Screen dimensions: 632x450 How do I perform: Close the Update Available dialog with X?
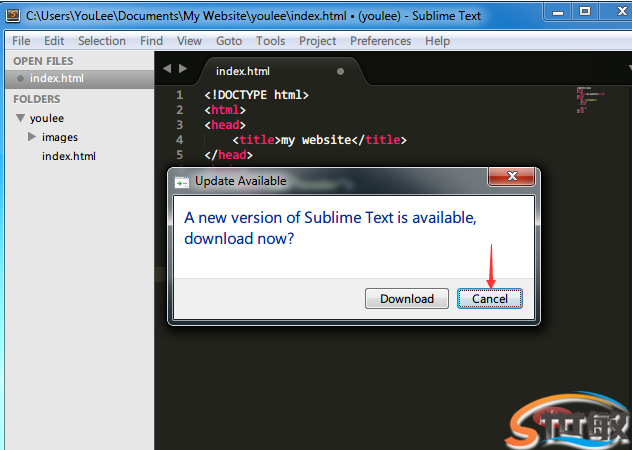tap(512, 176)
